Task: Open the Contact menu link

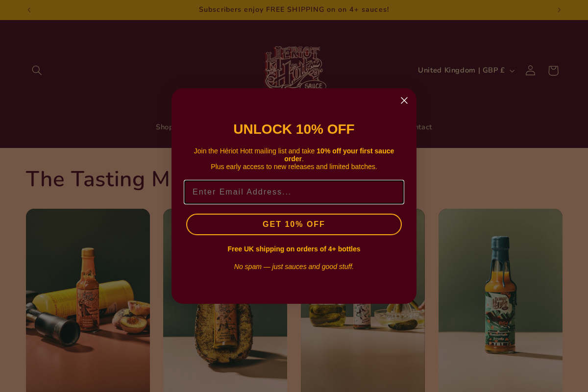Action: [x=421, y=127]
